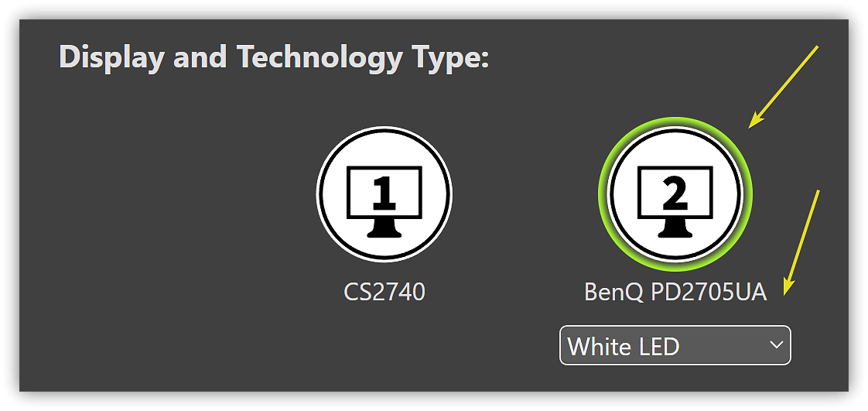The height and width of the screenshot is (411, 868).
Task: Click the upper yellow arrow annotation
Action: pos(784,87)
